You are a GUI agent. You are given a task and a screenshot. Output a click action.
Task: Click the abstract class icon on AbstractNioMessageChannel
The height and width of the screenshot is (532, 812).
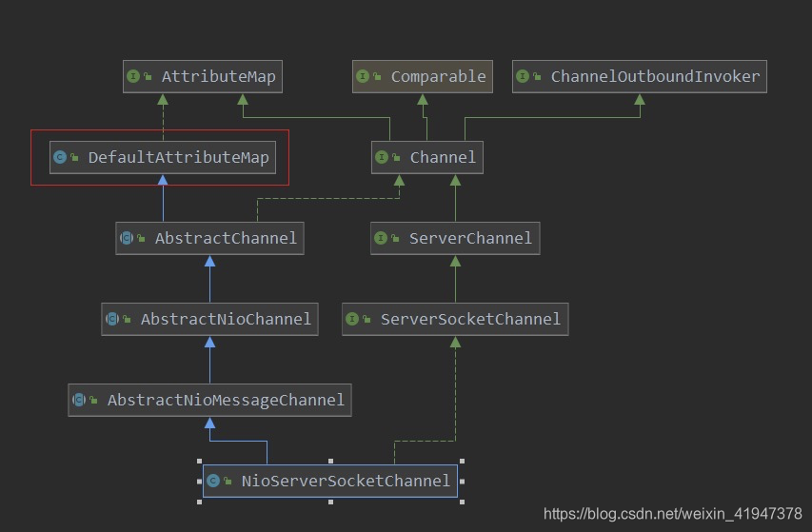(x=79, y=400)
